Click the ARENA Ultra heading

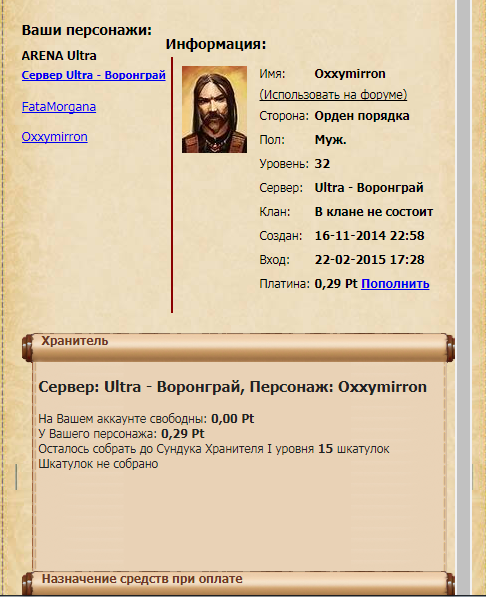[x=59, y=56]
